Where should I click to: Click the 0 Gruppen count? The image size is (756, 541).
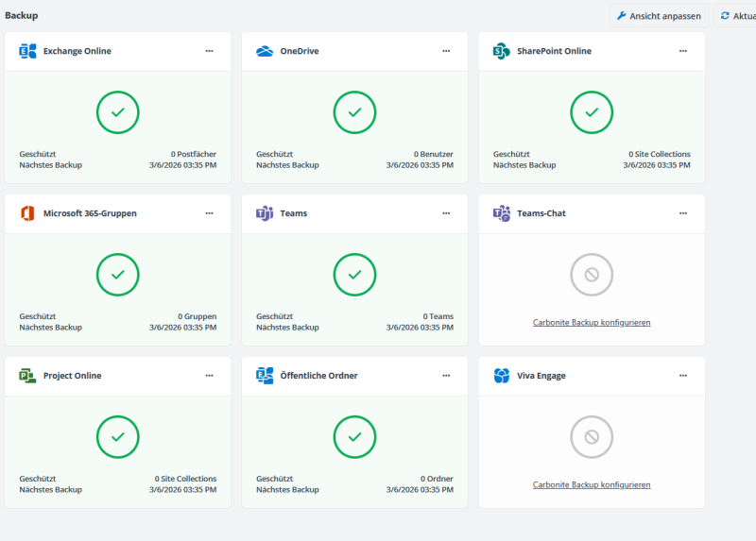point(198,316)
